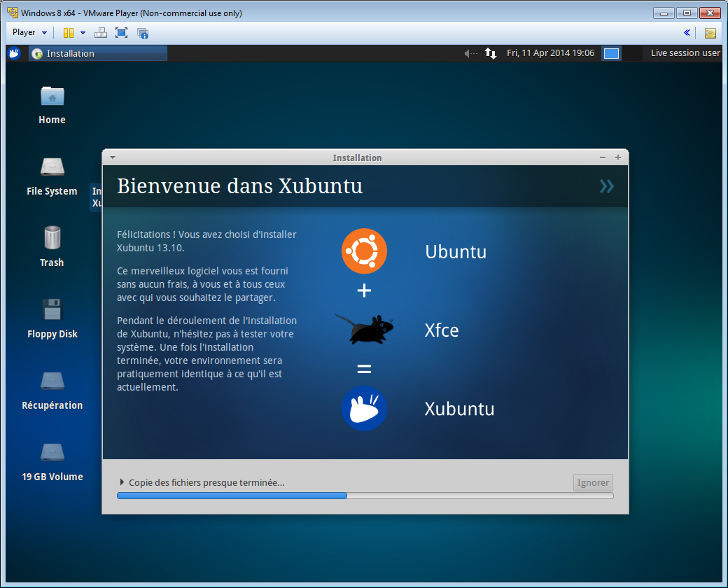Click the blue workspace switcher box
The width and height of the screenshot is (728, 588).
point(611,53)
